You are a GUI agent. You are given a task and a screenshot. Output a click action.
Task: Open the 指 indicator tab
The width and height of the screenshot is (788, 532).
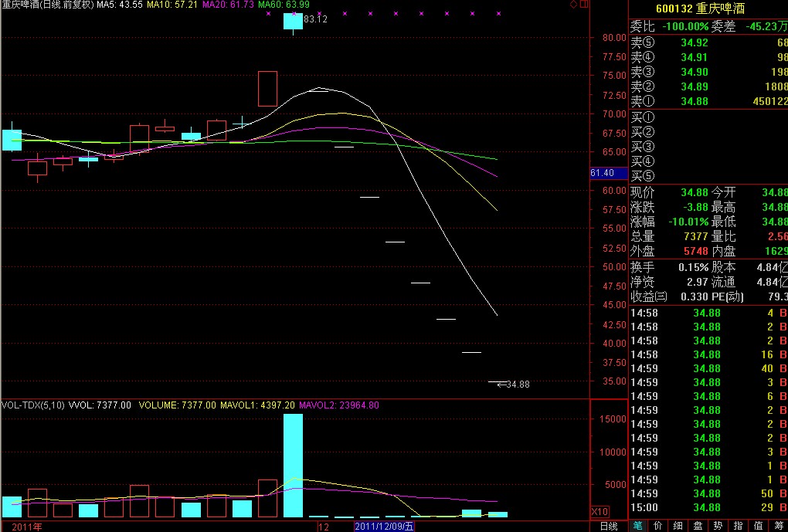point(738,526)
